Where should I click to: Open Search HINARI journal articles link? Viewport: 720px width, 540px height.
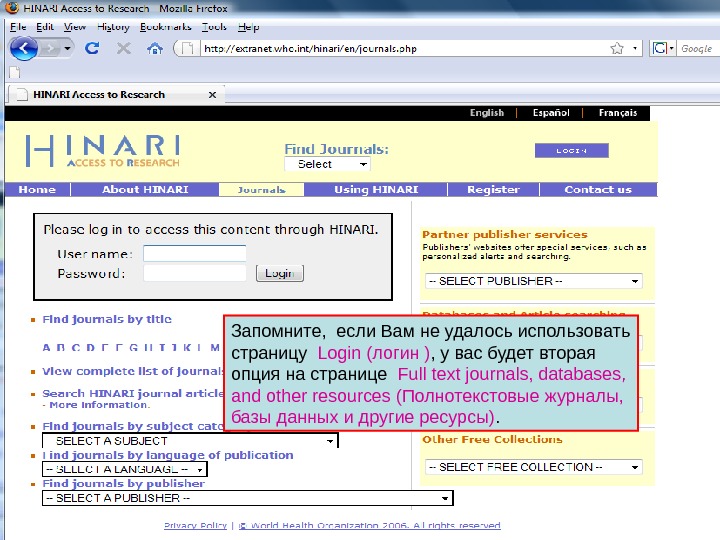(132, 394)
